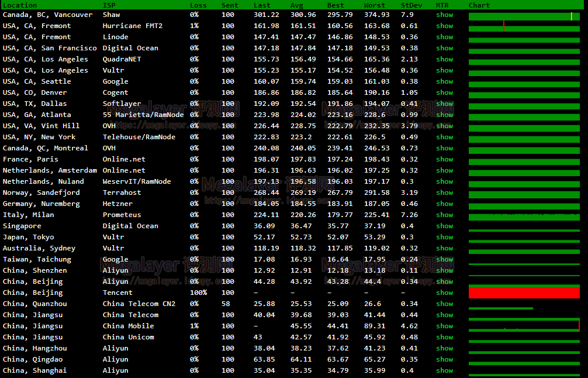Click 'Australia, Sydney' location cell
The height and width of the screenshot is (378, 588).
point(39,248)
